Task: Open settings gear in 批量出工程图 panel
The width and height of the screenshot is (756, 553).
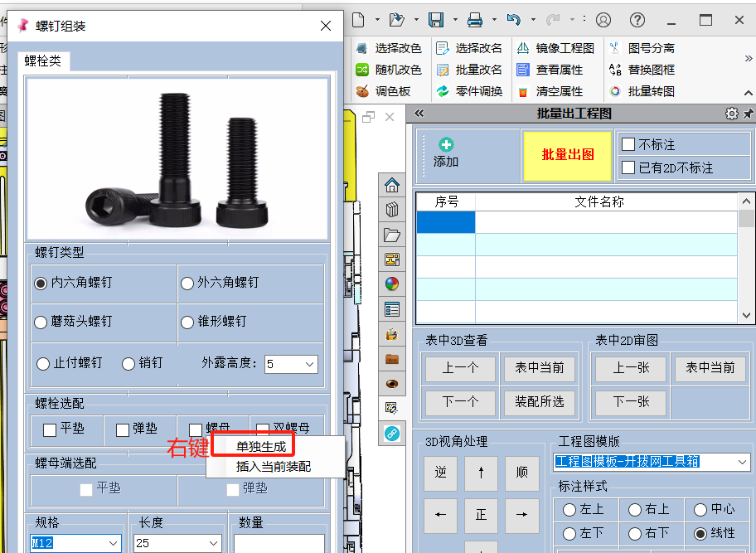Action: 731,114
